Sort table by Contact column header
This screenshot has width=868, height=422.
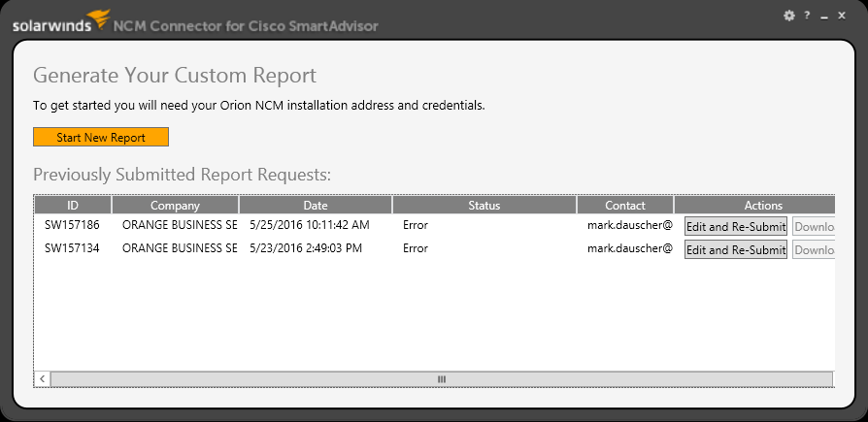coord(625,206)
